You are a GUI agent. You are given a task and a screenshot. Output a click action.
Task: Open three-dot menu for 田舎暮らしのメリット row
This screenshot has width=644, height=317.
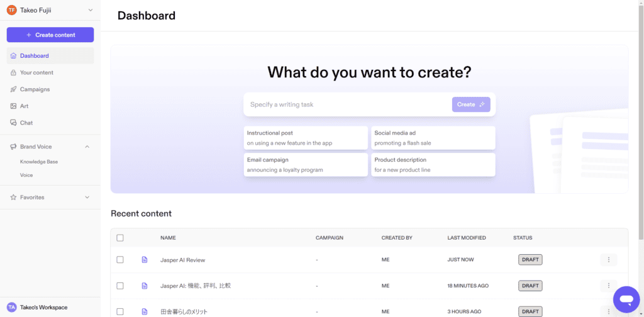click(x=608, y=311)
